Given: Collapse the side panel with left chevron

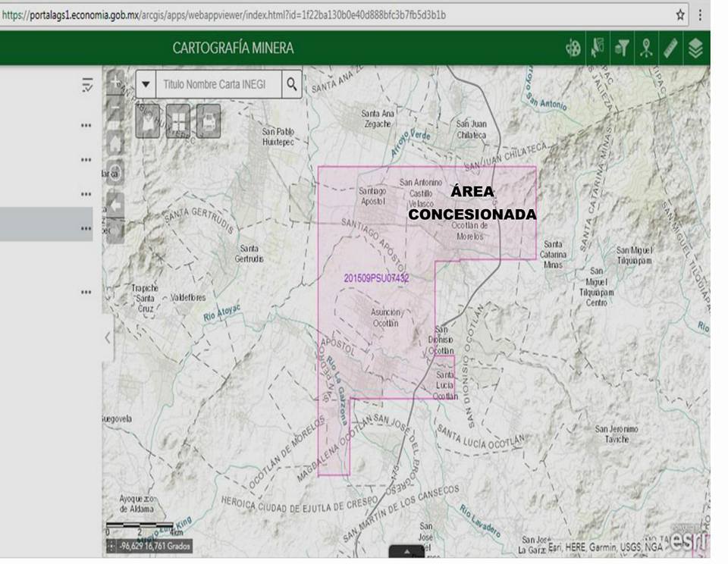Looking at the screenshot, I should pos(108,337).
